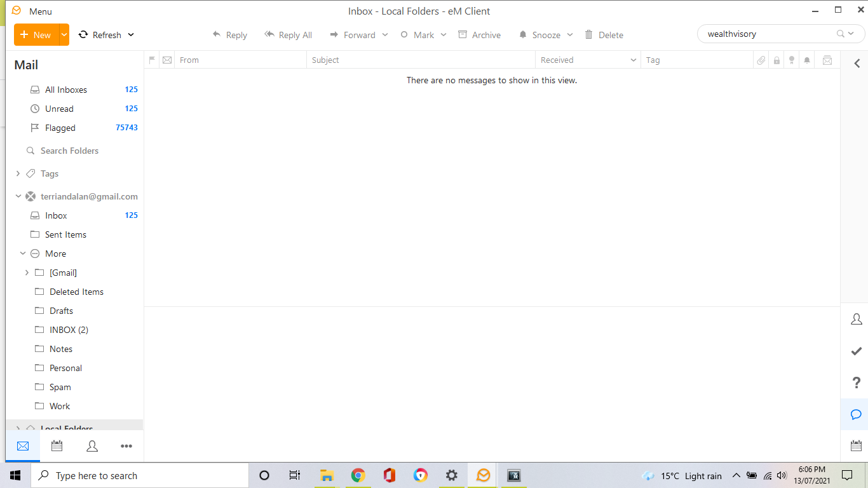Viewport: 868px width, 488px height.
Task: Click the read status envelope column header
Action: tap(167, 60)
